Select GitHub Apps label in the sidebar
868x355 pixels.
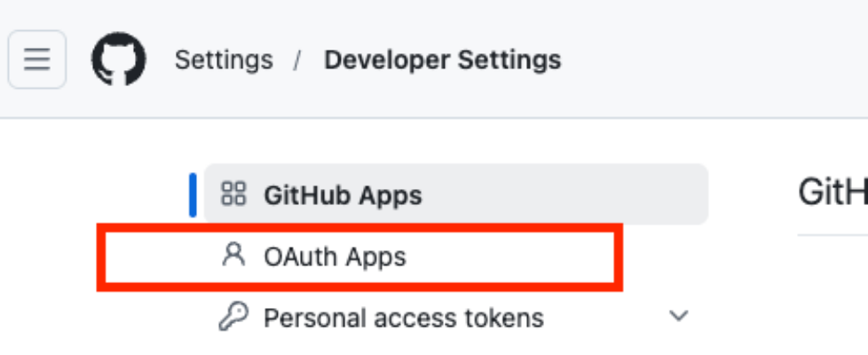tap(343, 194)
